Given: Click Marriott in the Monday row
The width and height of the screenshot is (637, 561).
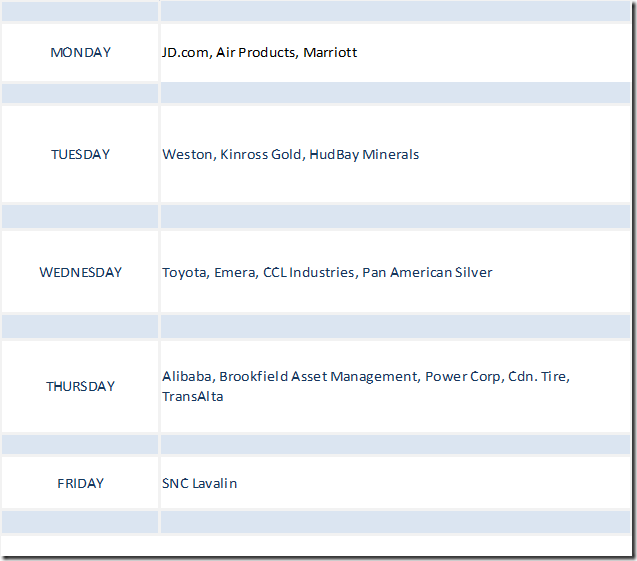Looking at the screenshot, I should (330, 52).
